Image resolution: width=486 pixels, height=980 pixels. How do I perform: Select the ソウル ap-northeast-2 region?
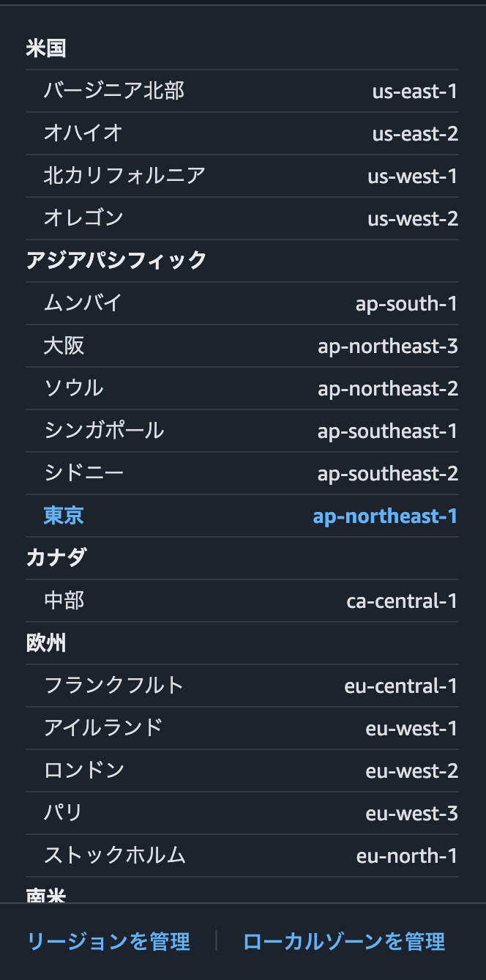pos(242,388)
